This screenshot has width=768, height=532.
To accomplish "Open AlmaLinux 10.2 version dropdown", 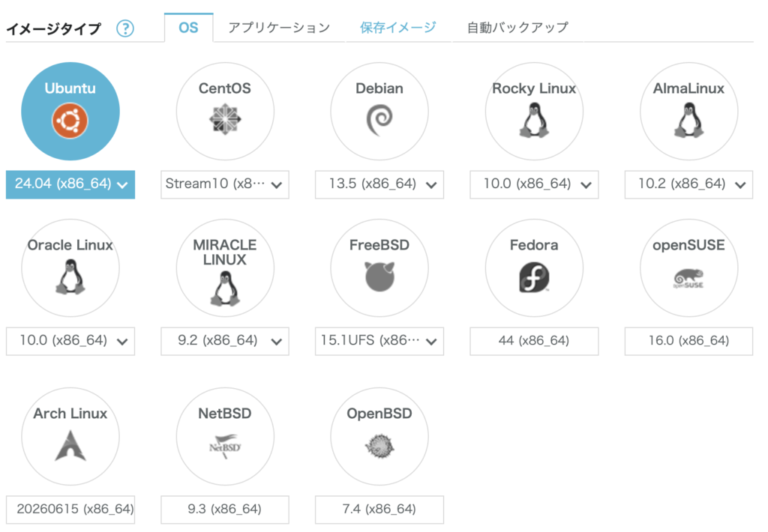I will pyautogui.click(x=688, y=184).
